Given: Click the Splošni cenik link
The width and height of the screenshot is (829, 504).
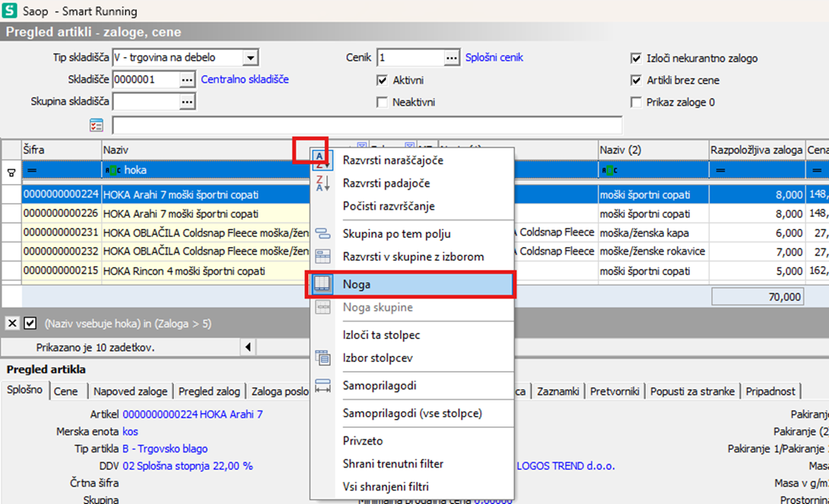Looking at the screenshot, I should point(494,58).
